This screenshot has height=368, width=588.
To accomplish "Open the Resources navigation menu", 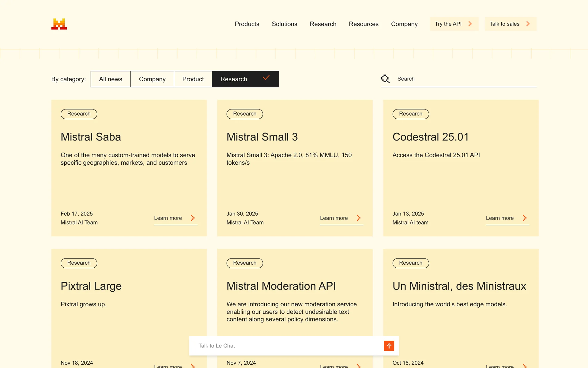I will pyautogui.click(x=364, y=24).
